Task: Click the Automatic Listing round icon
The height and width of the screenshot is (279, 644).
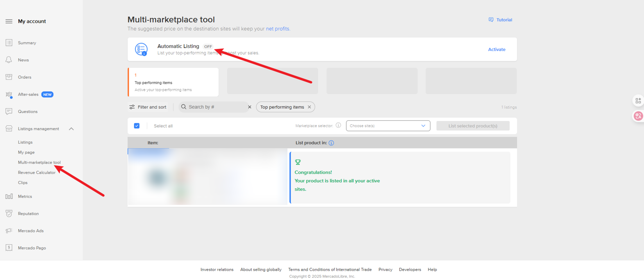Action: (141, 49)
